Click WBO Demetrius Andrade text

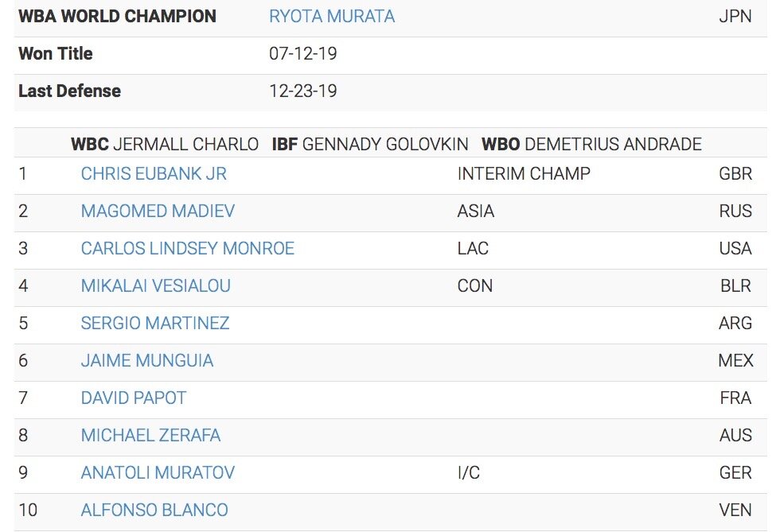[x=591, y=144]
